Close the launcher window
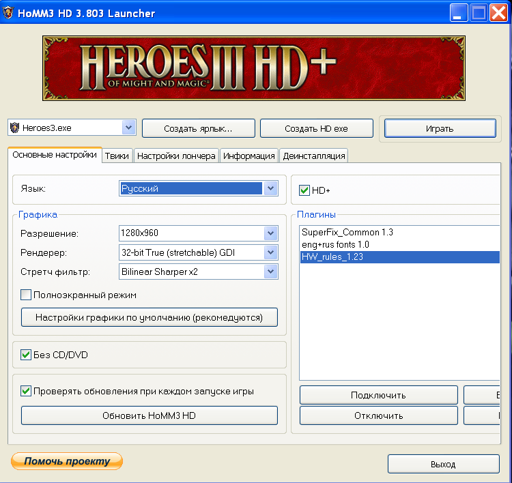This screenshot has height=483, width=512. [499, 13]
